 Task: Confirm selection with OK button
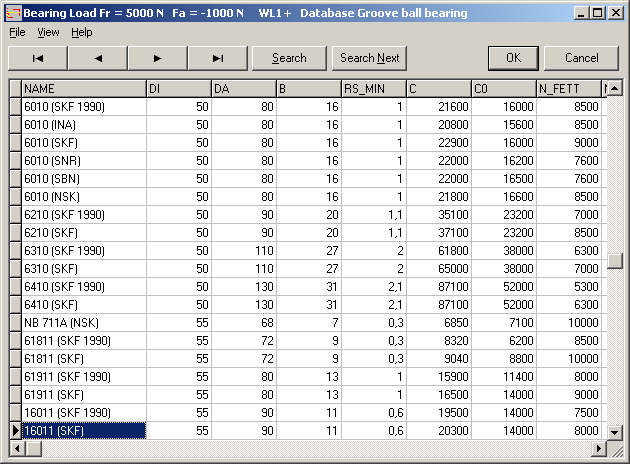point(513,58)
